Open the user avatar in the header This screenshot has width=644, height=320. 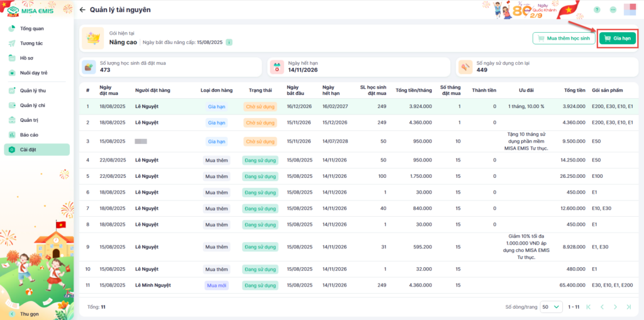point(630,10)
